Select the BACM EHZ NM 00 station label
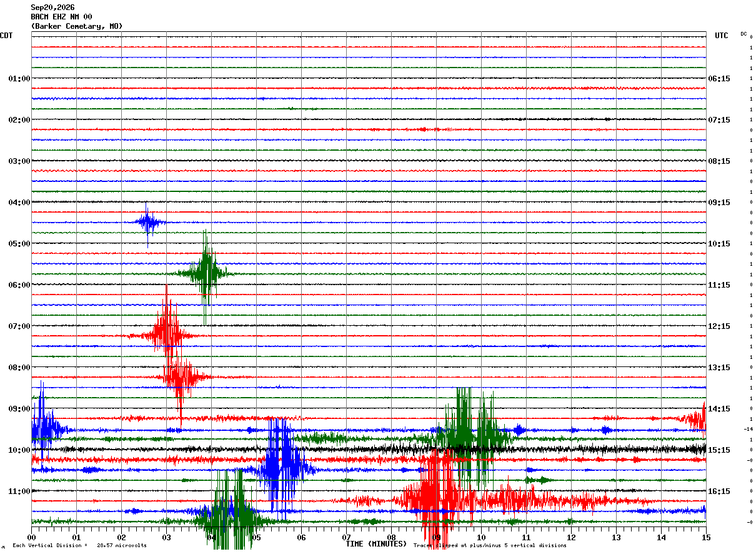 (61, 17)
